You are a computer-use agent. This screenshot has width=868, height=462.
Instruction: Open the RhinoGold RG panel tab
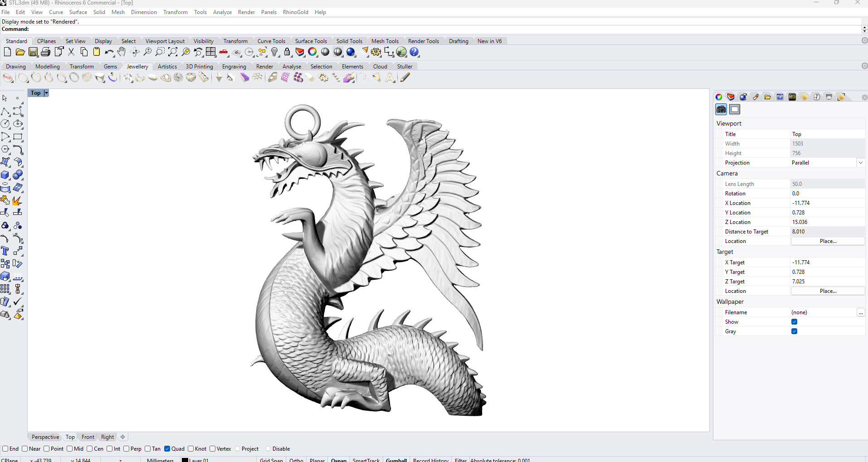pyautogui.click(x=792, y=97)
